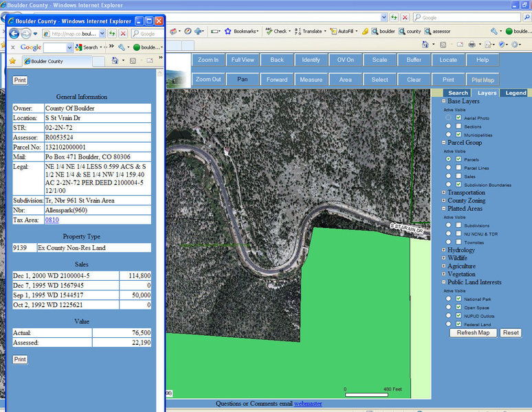
Task: Switch to the Legend tab
Action: click(x=516, y=93)
